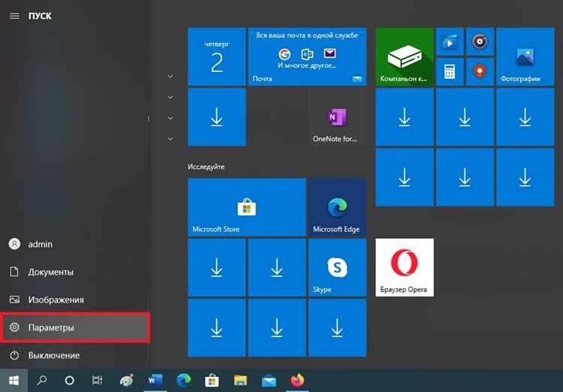Open Microsoft Edge from the taskbar

tap(183, 380)
